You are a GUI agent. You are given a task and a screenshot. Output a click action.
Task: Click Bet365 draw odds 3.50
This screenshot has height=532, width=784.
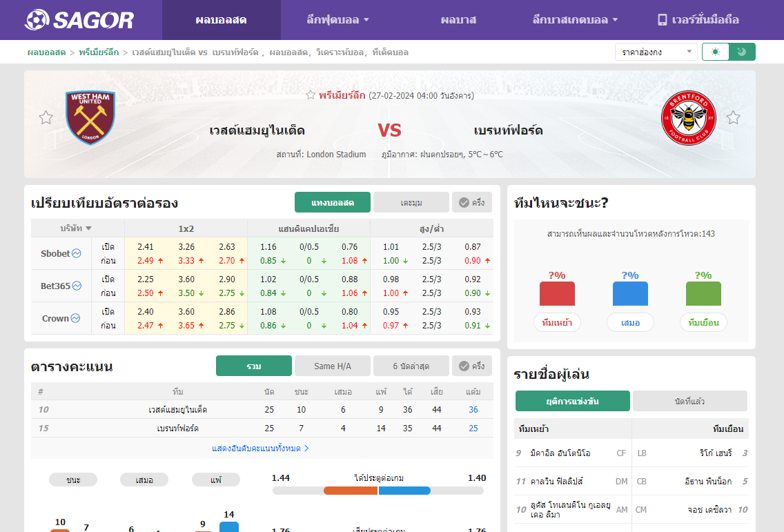point(186,293)
